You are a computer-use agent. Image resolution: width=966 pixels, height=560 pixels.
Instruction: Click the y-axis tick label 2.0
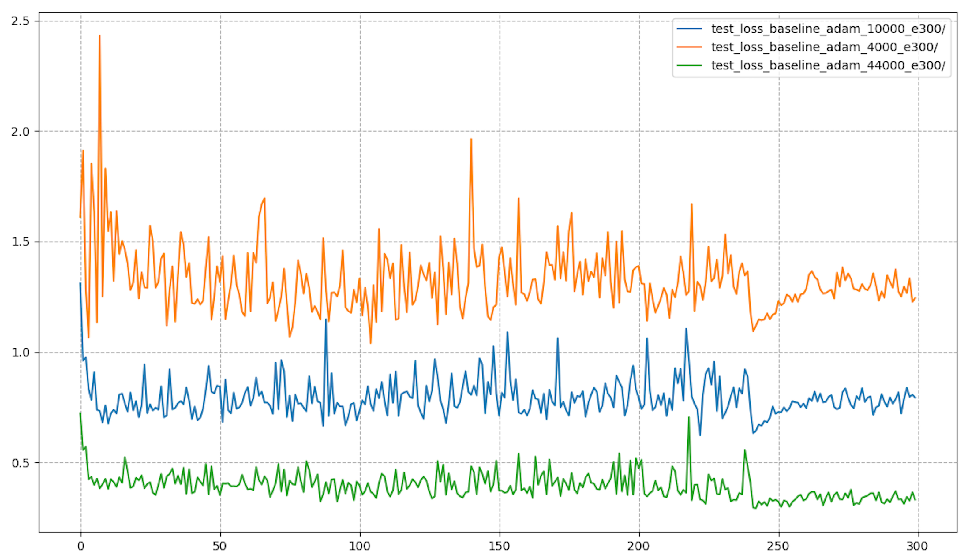pos(20,132)
